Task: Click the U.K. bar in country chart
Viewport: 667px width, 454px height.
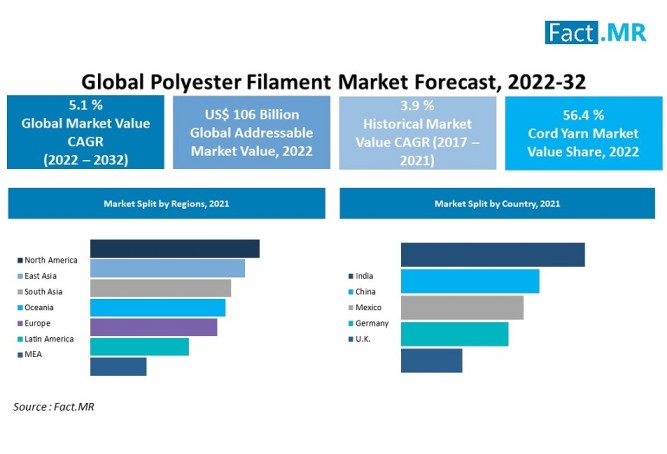Action: (x=431, y=360)
